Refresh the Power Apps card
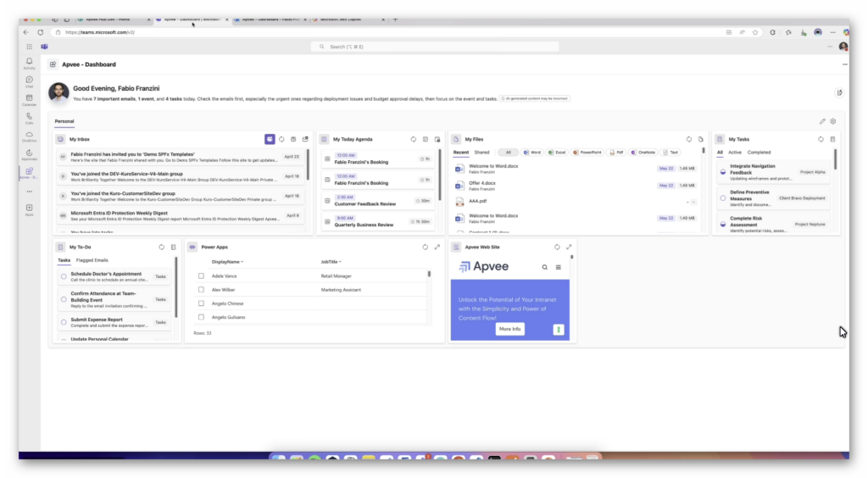 coord(426,247)
